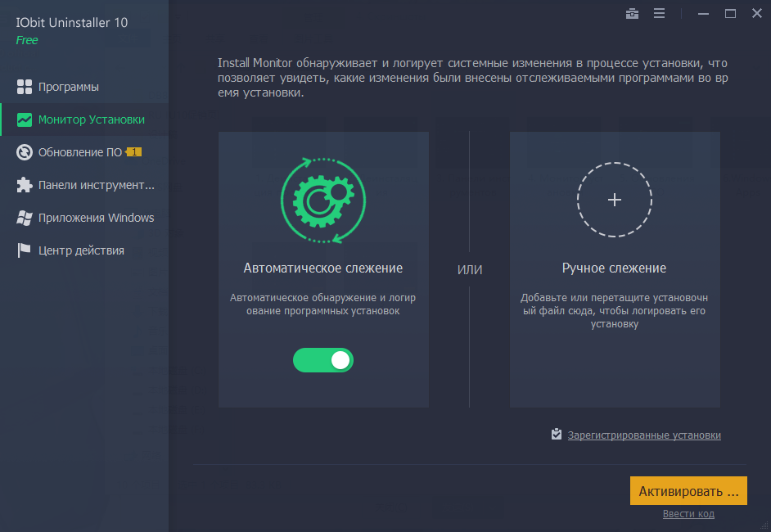Close the IObit Uninstaller window
Viewport: 771px width, 532px height.
757,13
